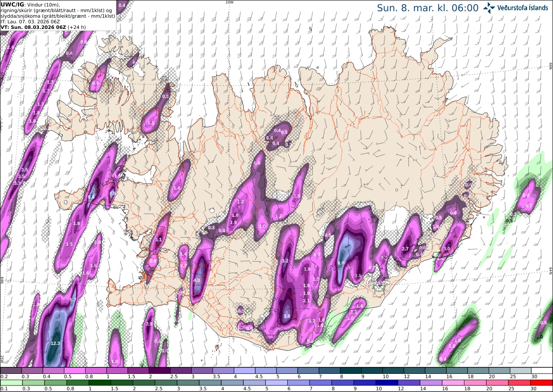553x392 pixels.
Task: Click the 12.3 precipitation value on the map
Action: [55, 344]
